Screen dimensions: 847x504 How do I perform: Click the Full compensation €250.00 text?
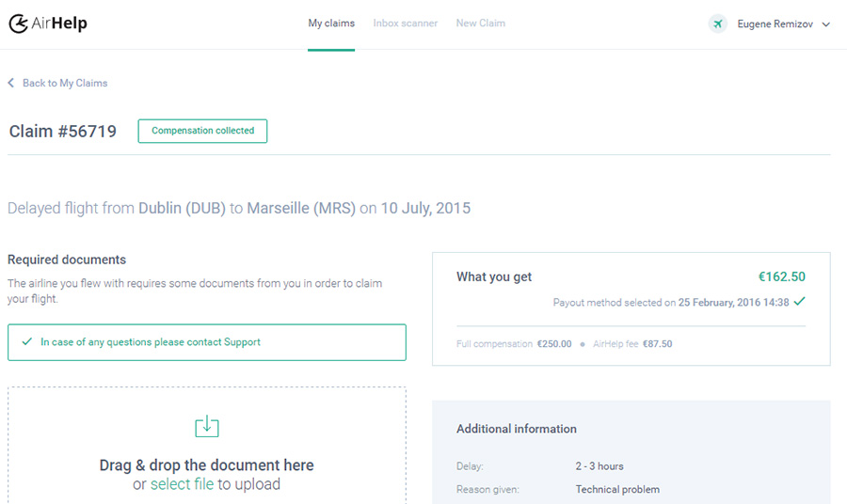point(514,344)
